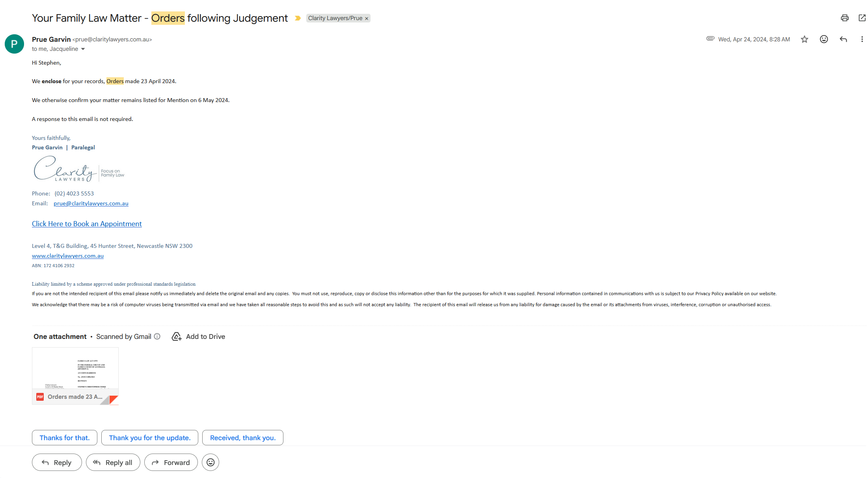Select 'Thank you for the update.' reply
This screenshot has width=868, height=478.
tap(150, 438)
